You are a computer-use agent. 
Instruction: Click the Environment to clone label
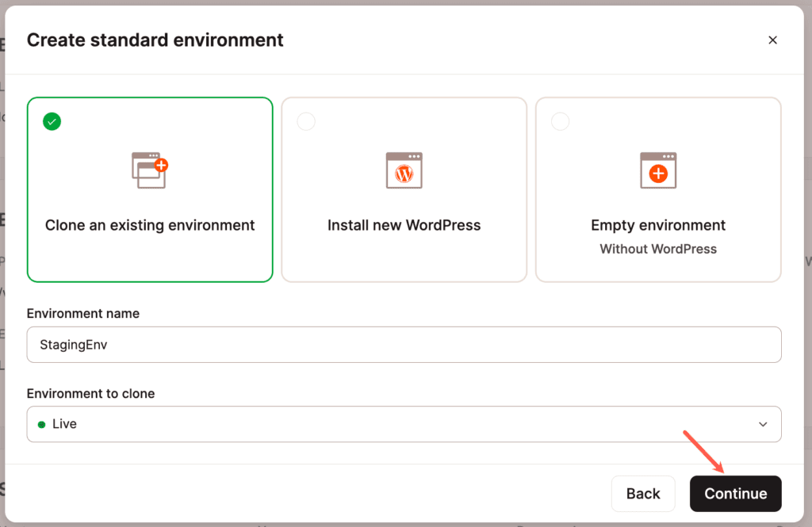click(x=90, y=394)
